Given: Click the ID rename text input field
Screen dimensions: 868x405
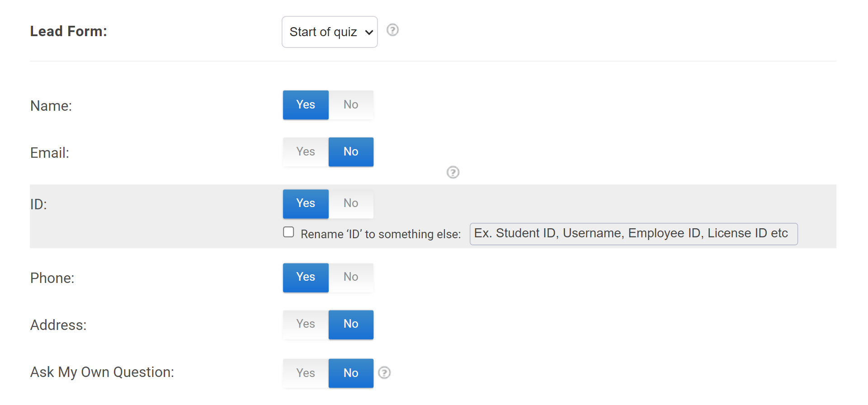Looking at the screenshot, I should pos(633,234).
